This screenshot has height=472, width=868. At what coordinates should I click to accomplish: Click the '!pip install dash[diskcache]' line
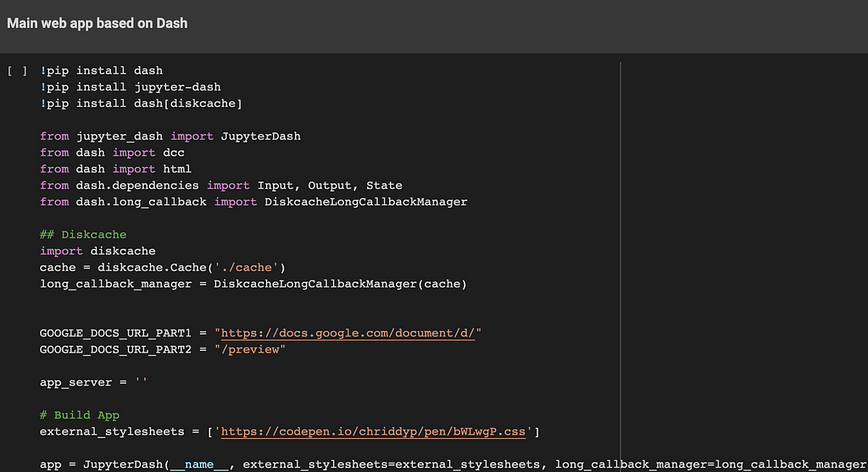pos(142,103)
